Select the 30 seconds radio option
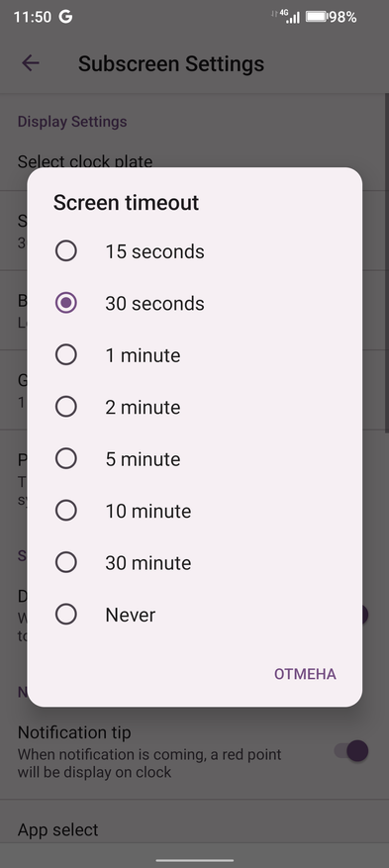The height and width of the screenshot is (868, 389). (66, 304)
